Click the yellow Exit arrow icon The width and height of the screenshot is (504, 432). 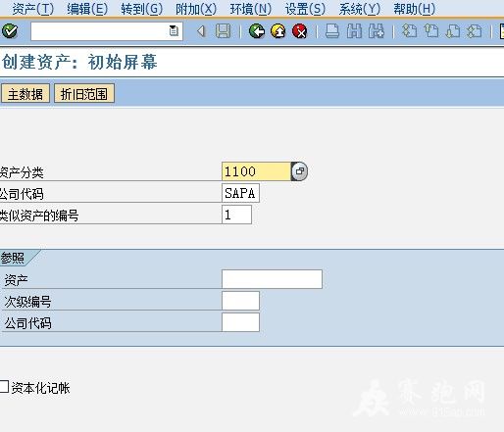coord(278,31)
